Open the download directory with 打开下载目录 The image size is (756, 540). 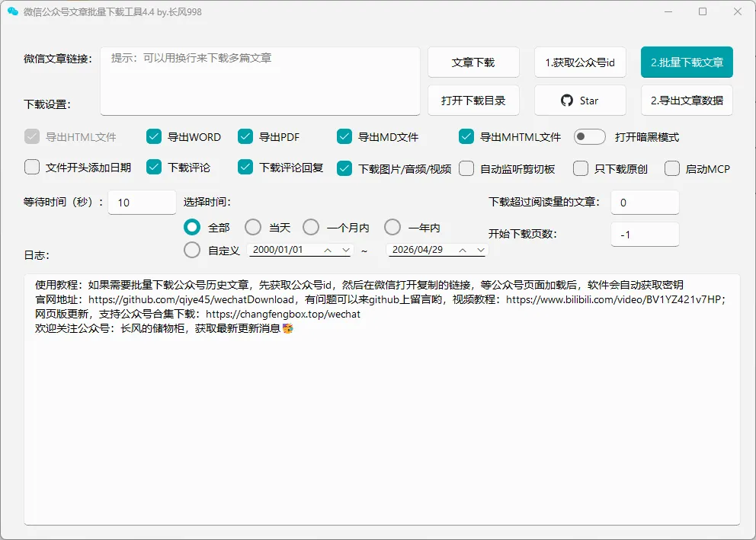[473, 101]
